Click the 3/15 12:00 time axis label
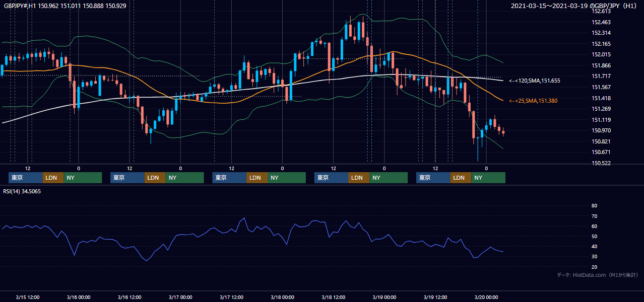This screenshot has height=302, width=644. point(28,296)
